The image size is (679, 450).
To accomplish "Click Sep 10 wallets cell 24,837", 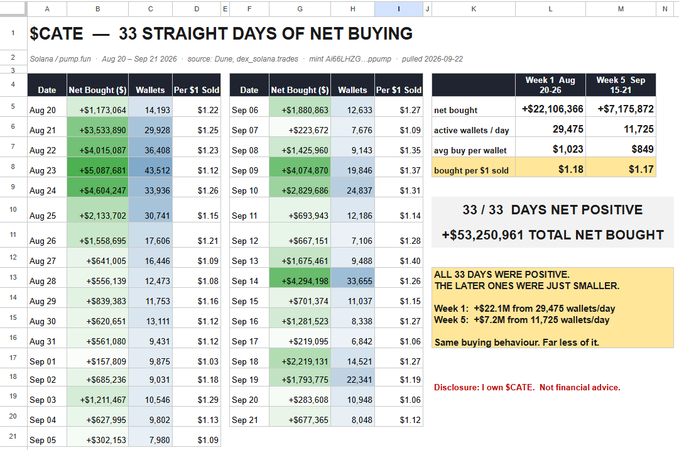I will pos(352,187).
